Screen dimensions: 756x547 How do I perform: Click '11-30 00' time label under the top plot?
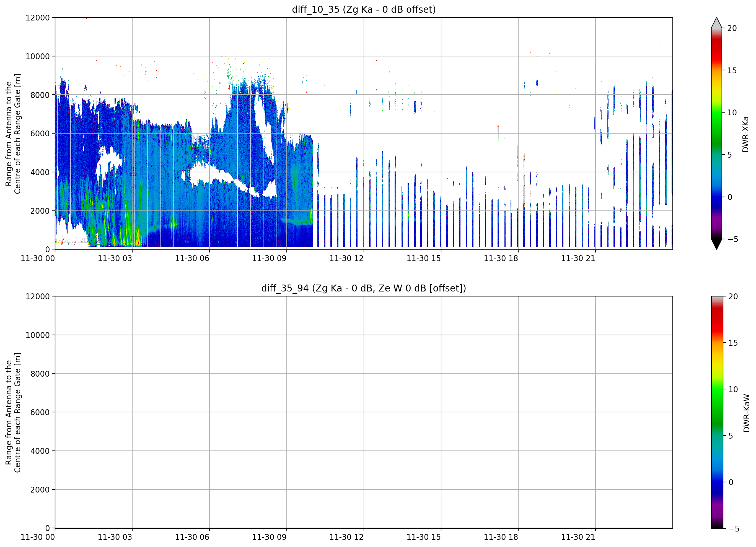click(38, 259)
